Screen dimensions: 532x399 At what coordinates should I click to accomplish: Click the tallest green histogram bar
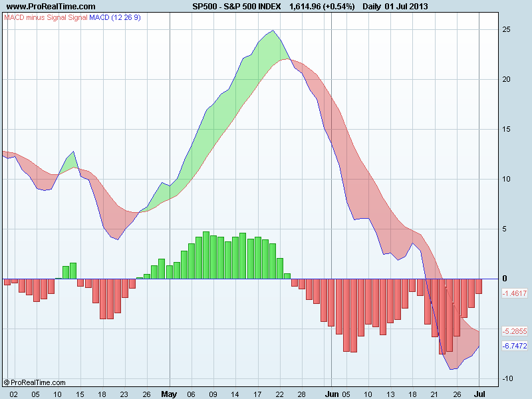pyautogui.click(x=206, y=255)
